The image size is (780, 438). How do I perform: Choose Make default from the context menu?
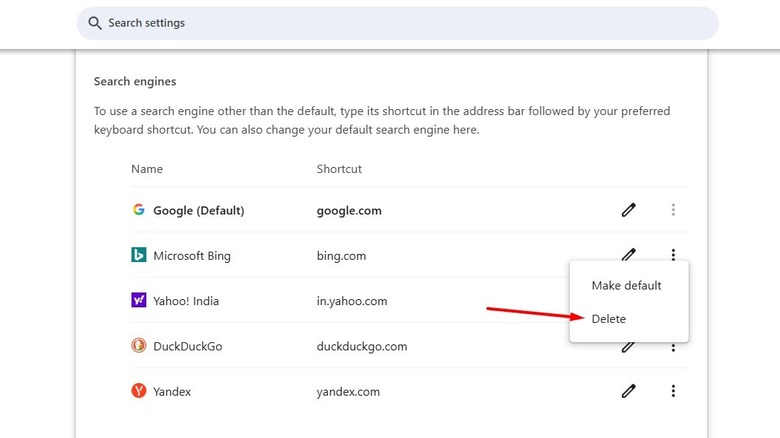click(x=626, y=285)
